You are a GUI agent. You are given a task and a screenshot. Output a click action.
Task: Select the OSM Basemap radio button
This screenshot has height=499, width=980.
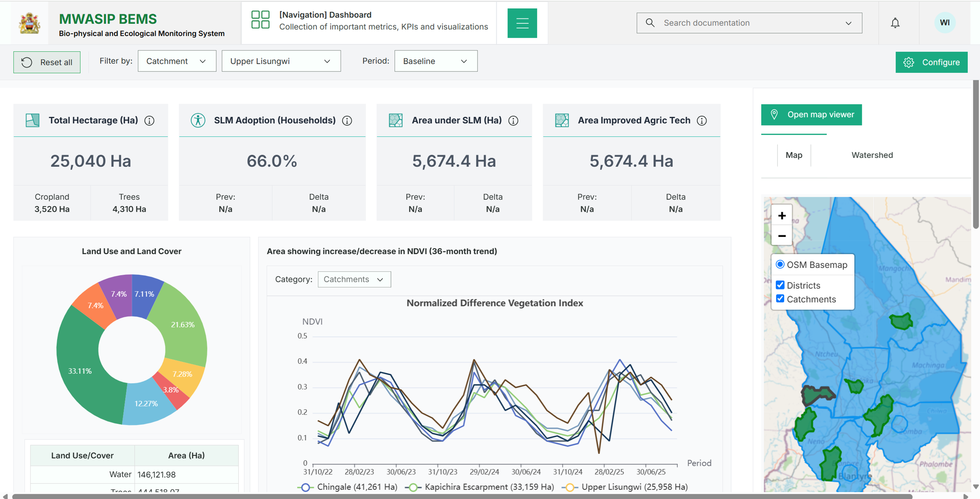(x=780, y=264)
